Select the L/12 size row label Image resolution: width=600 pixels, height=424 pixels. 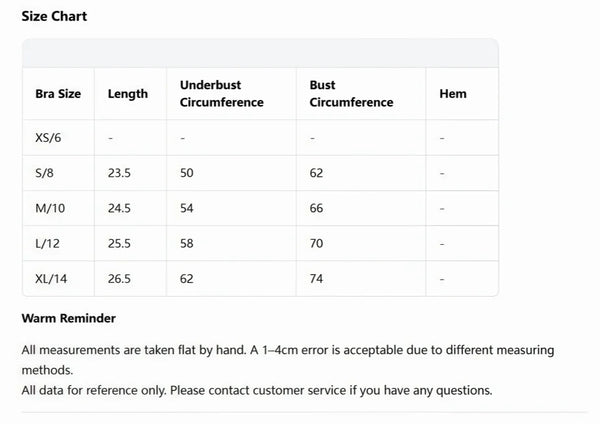(47, 243)
